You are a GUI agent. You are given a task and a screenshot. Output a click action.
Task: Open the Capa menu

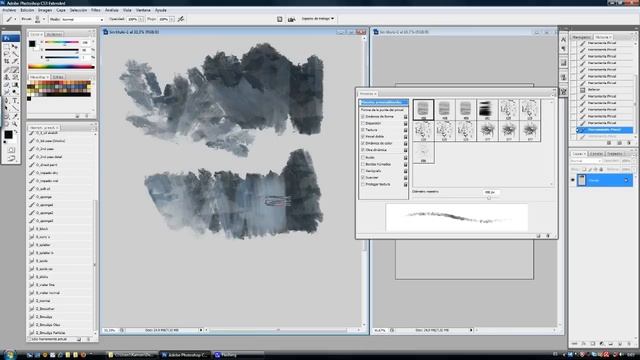61,10
